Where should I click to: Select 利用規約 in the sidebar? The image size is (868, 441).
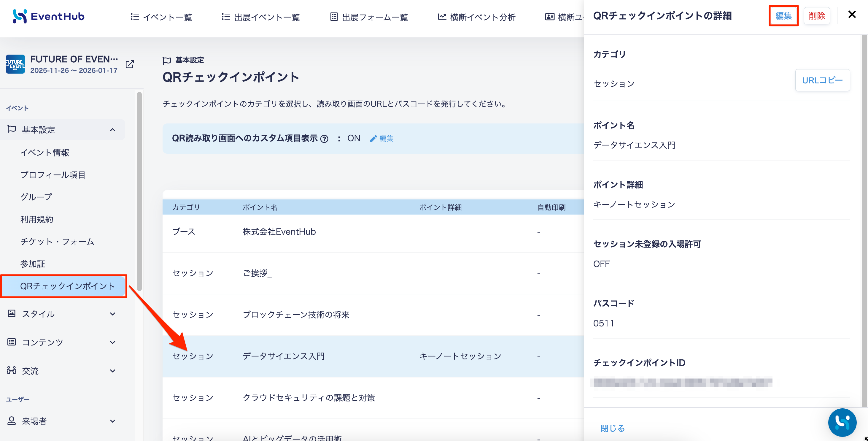click(x=37, y=220)
